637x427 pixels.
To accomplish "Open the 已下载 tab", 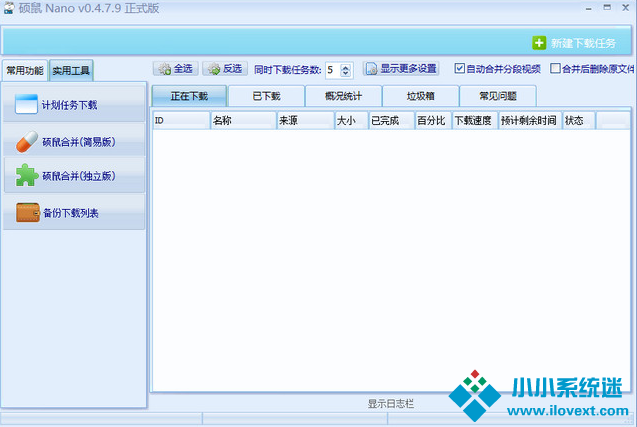I will [x=266, y=96].
